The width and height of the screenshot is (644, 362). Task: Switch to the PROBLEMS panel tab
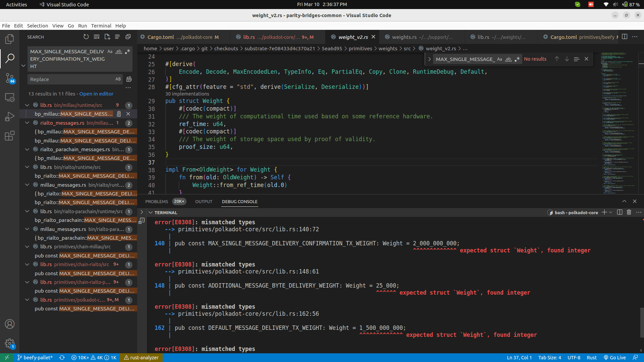point(157,201)
